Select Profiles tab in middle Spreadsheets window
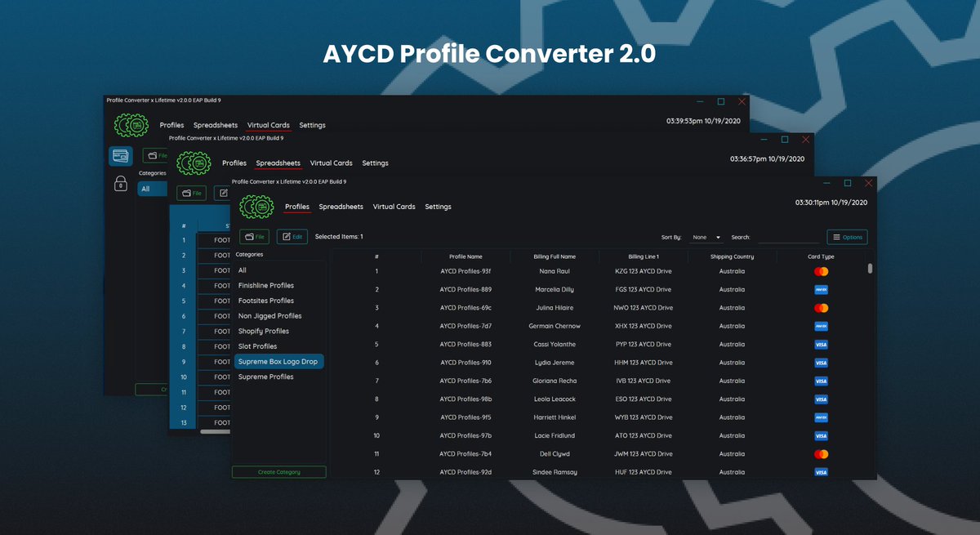The image size is (980, 535). pyautogui.click(x=234, y=163)
